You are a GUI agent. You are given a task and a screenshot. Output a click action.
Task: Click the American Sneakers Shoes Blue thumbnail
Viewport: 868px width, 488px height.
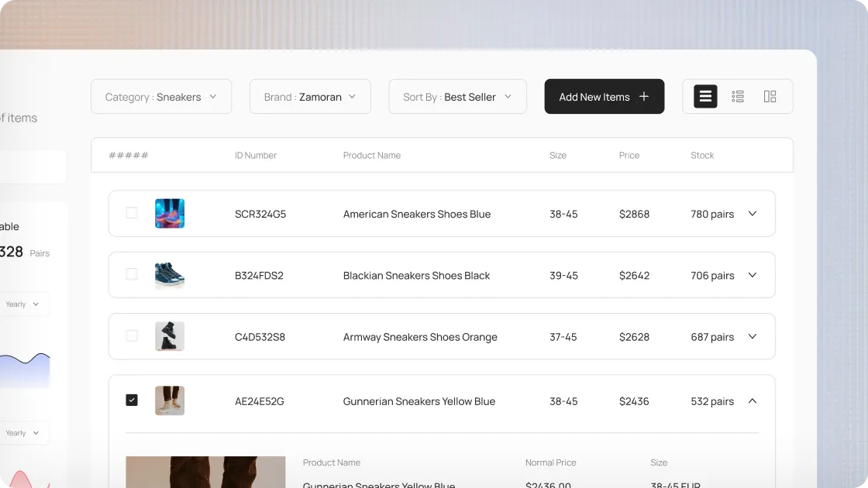170,214
